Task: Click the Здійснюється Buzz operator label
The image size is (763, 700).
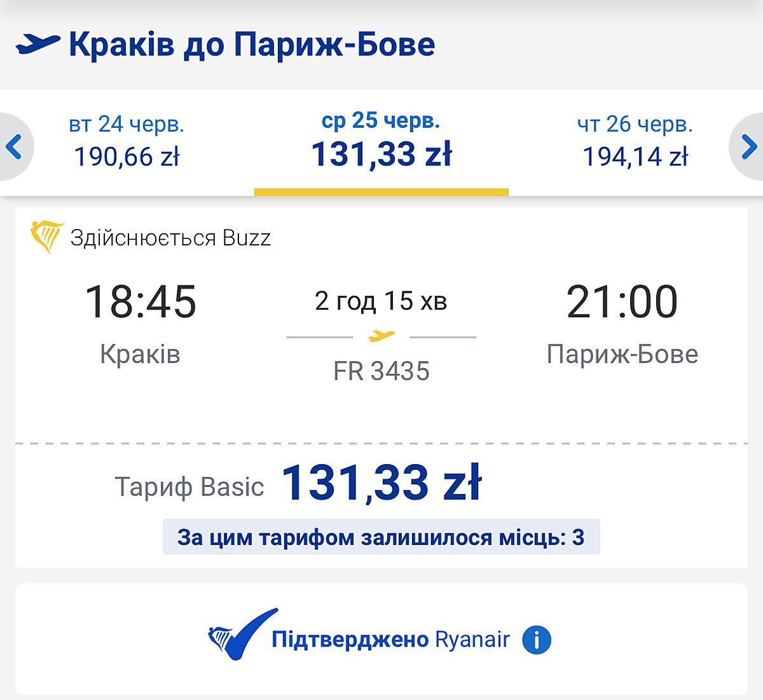Action: tap(170, 238)
